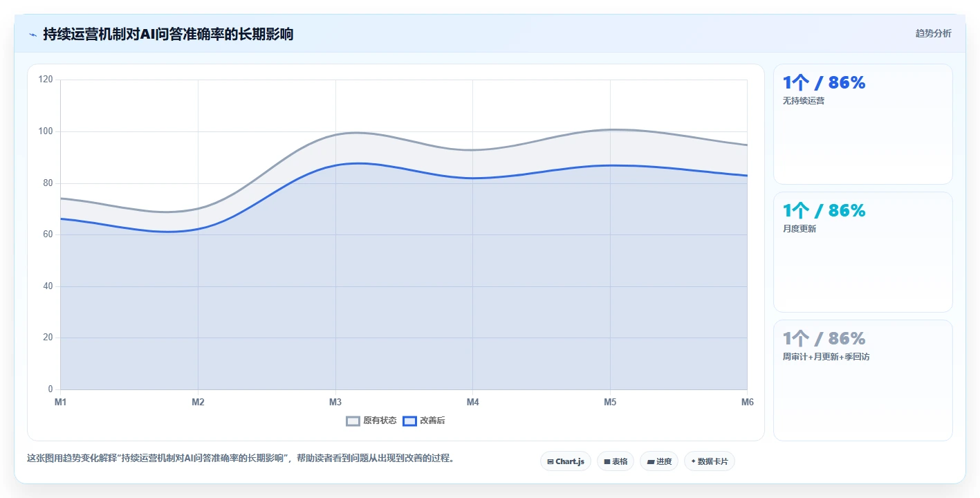Click the 月度更新 stat card
The height and width of the screenshot is (498, 980).
pyautogui.click(x=862, y=252)
